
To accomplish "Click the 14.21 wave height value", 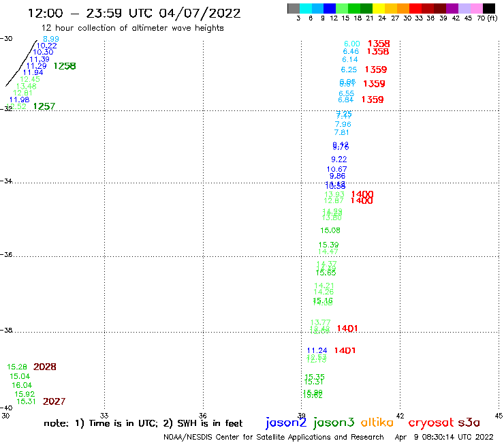I will [x=324, y=286].
